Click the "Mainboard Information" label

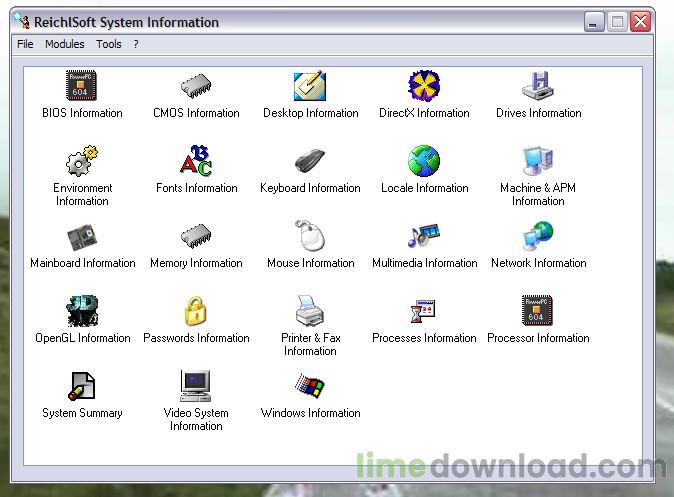pos(83,263)
